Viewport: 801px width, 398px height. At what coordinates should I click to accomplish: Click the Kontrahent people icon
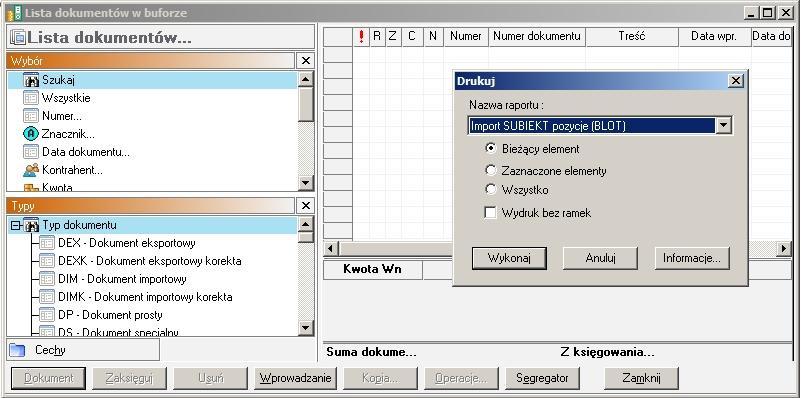pyautogui.click(x=31, y=170)
